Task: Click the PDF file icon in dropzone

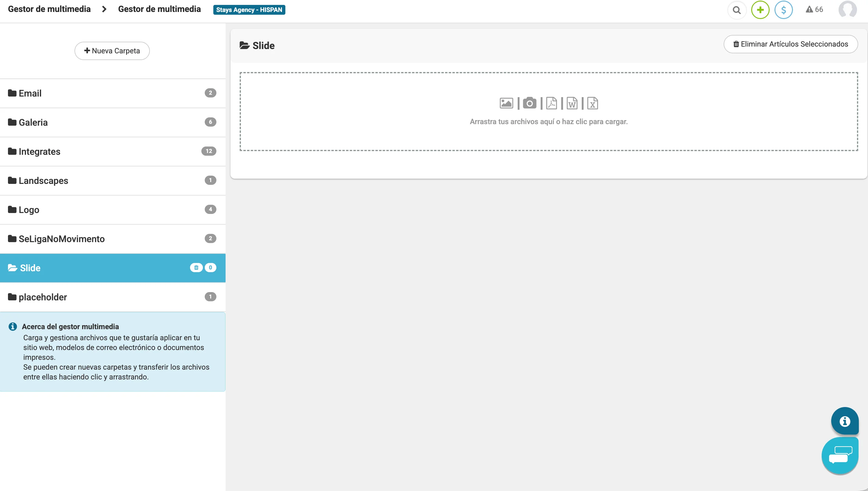Action: point(551,103)
